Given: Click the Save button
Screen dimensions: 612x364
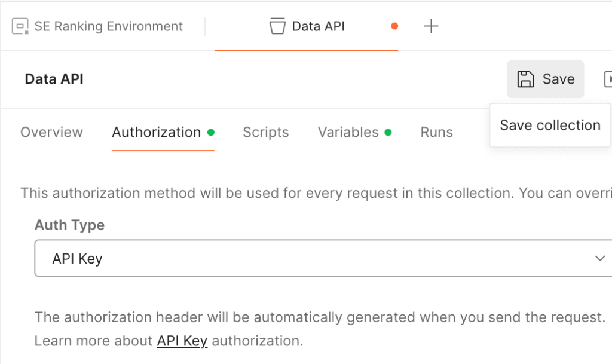Looking at the screenshot, I should [545, 79].
